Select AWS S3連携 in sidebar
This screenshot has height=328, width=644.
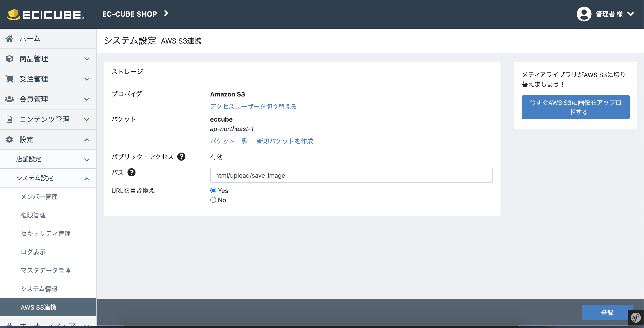(x=48, y=307)
